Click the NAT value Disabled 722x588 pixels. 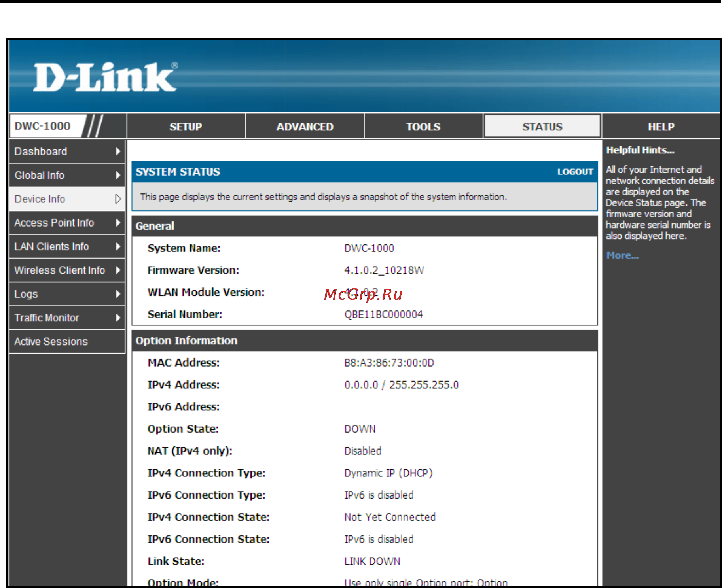[x=363, y=451]
